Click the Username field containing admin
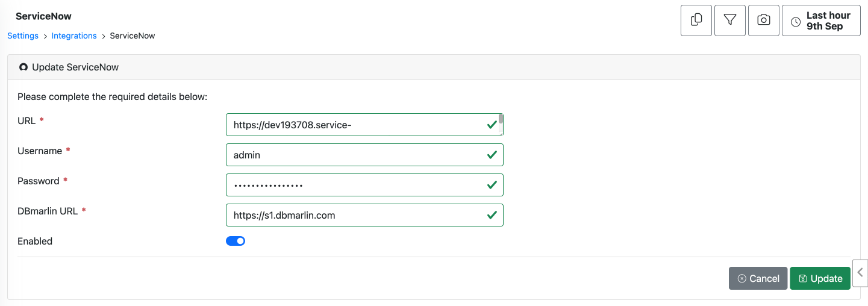 coord(364,155)
